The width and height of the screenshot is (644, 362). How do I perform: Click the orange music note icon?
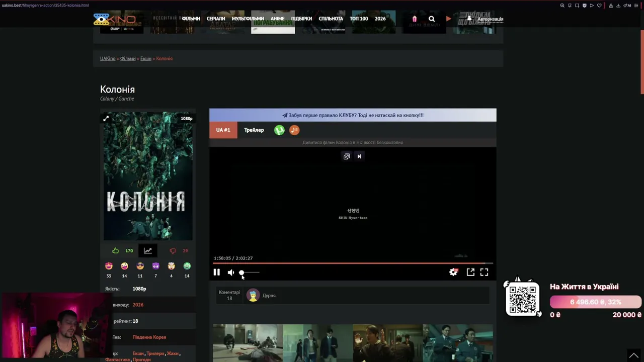point(294,130)
